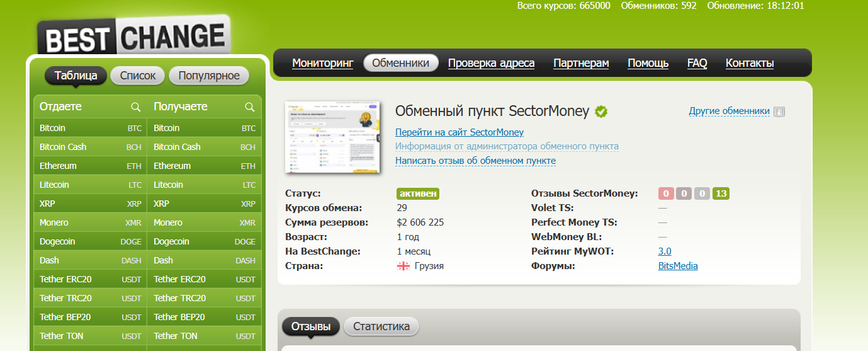868x351 pixels.
Task: Switch to the Популярное view
Action: (x=209, y=76)
